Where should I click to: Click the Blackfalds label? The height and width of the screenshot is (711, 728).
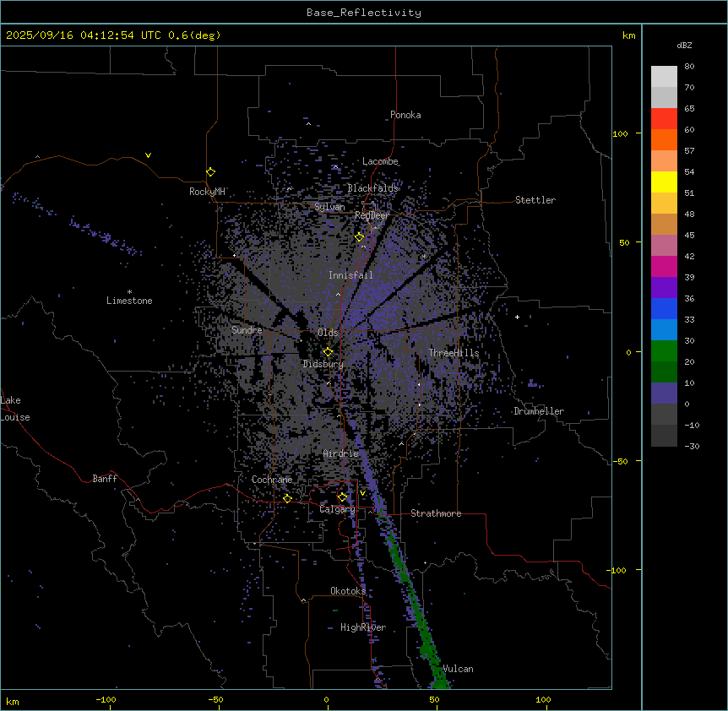pyautogui.click(x=372, y=188)
